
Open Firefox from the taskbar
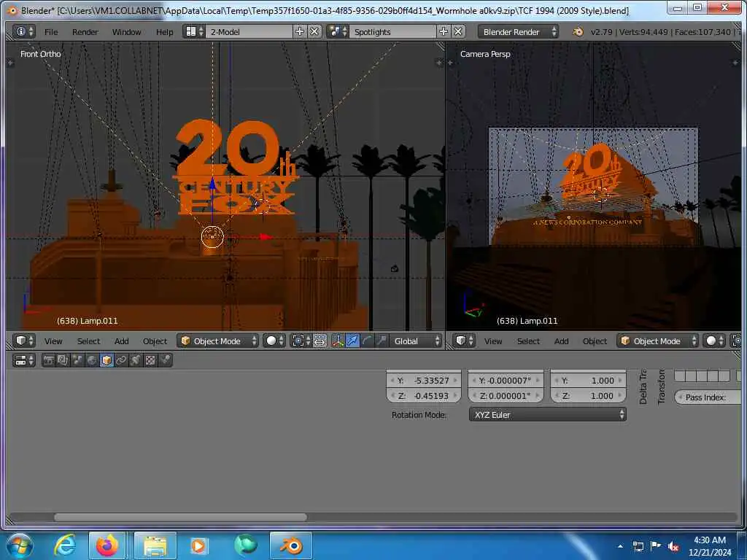click(x=107, y=545)
